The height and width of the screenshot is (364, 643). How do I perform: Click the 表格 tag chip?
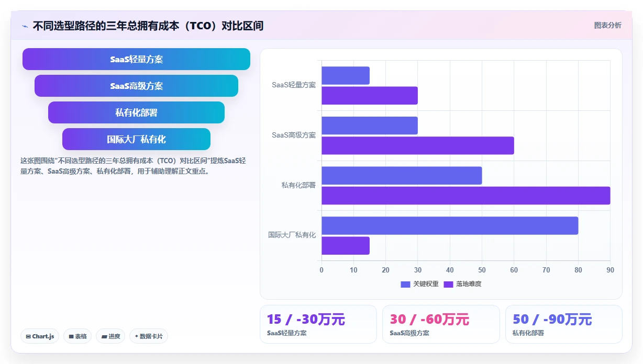pos(77,336)
